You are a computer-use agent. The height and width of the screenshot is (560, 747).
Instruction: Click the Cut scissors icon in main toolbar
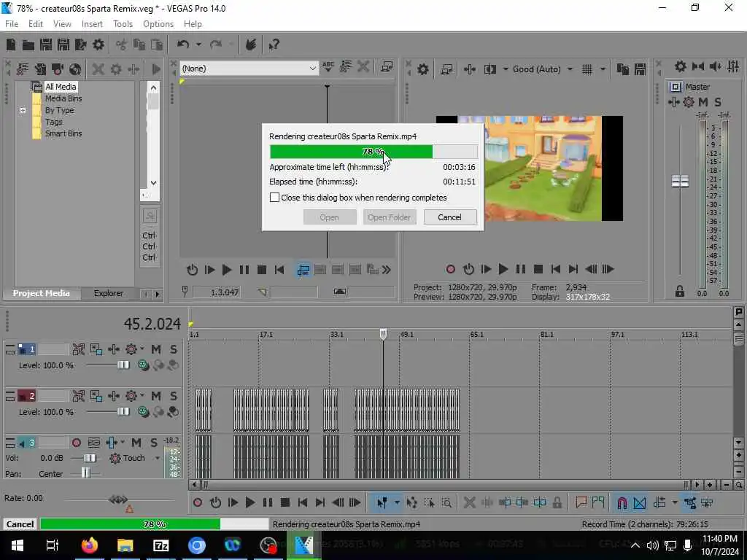pos(122,44)
